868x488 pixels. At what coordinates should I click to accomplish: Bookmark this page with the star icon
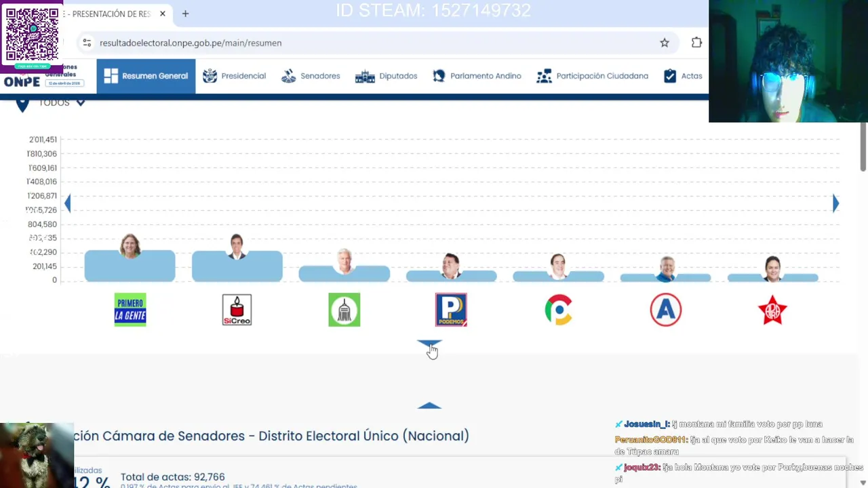click(665, 43)
